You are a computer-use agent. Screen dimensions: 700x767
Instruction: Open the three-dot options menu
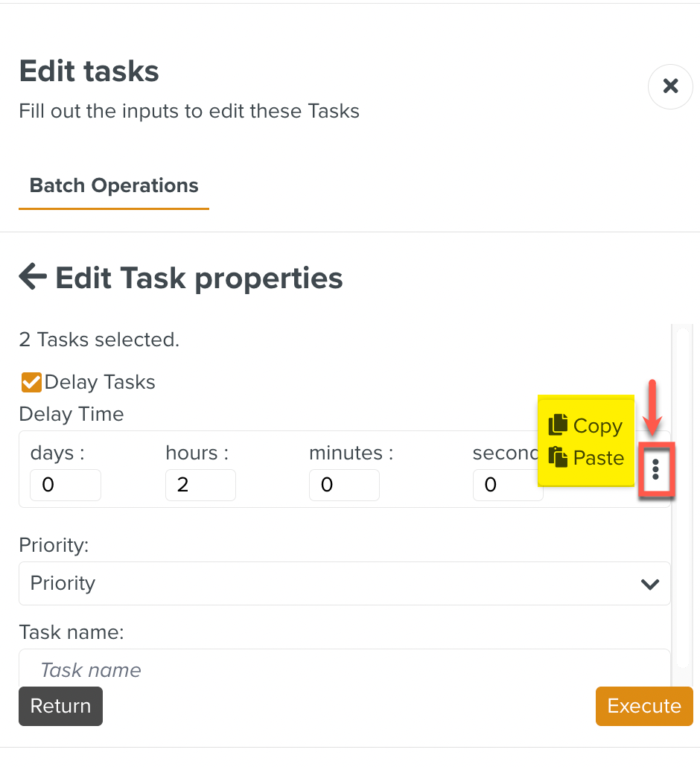coord(655,469)
